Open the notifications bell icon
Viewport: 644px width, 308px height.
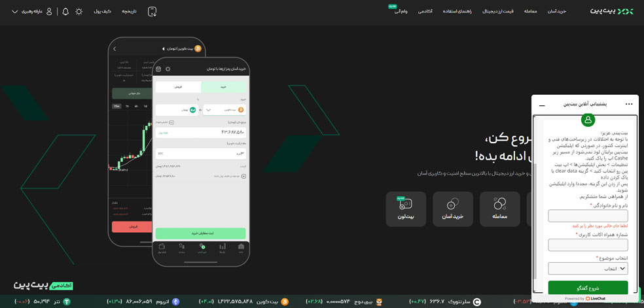pos(65,12)
